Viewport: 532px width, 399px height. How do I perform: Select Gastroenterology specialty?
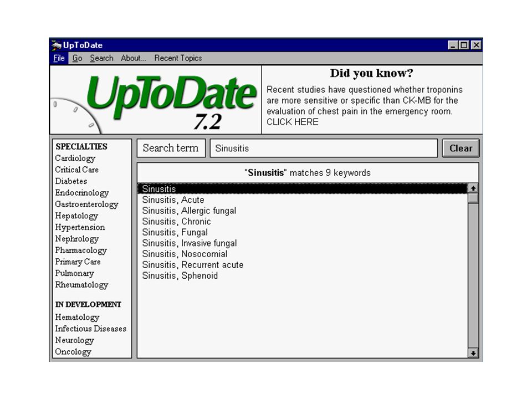(x=87, y=204)
